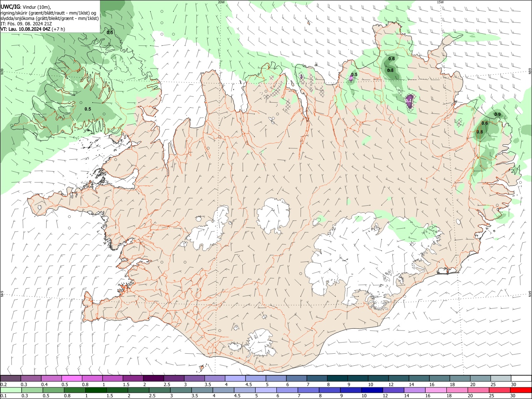Click the dark purple sleet patch in the northeast

point(409,101)
